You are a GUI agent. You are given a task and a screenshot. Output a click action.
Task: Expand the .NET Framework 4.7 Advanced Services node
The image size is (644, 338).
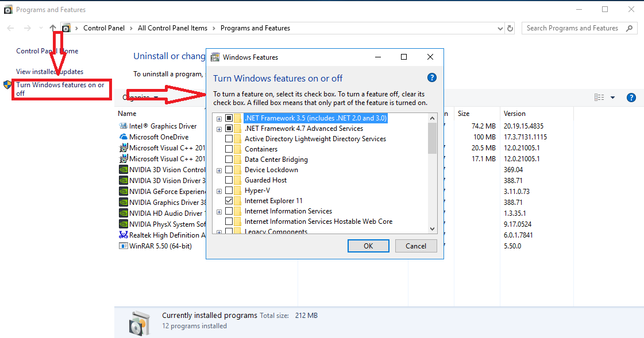(x=219, y=129)
